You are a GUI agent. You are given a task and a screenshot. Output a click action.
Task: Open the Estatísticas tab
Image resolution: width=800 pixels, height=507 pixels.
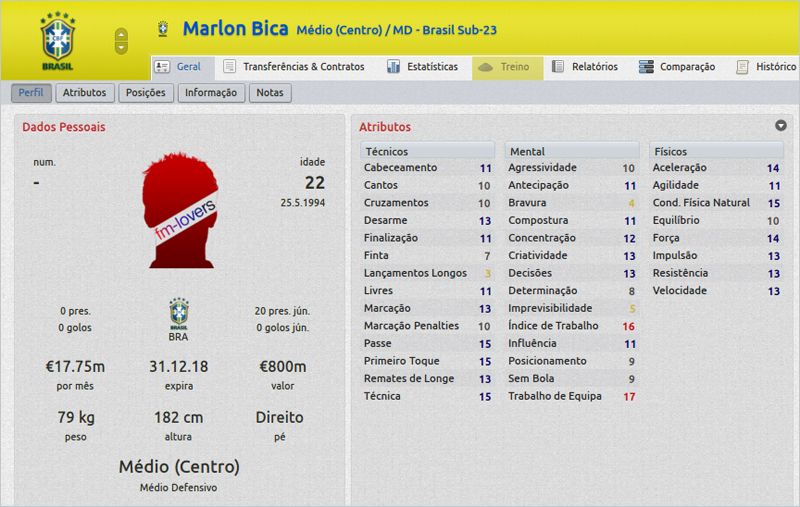pos(423,67)
